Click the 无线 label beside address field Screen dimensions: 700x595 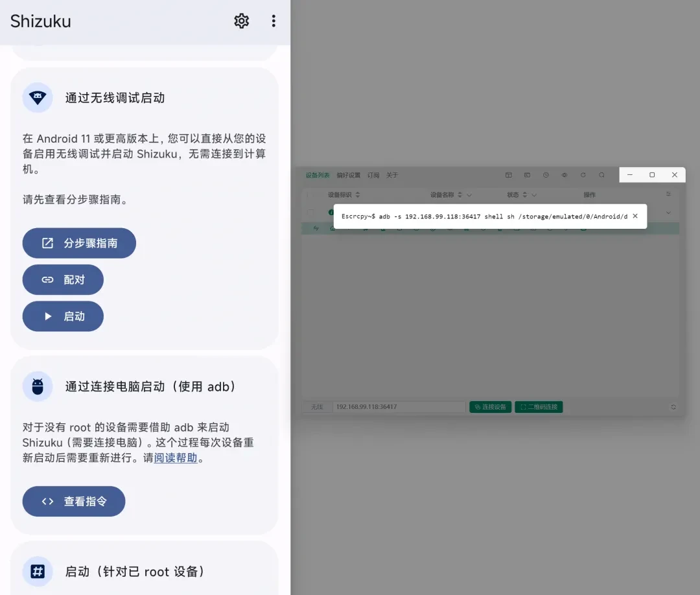[317, 406]
